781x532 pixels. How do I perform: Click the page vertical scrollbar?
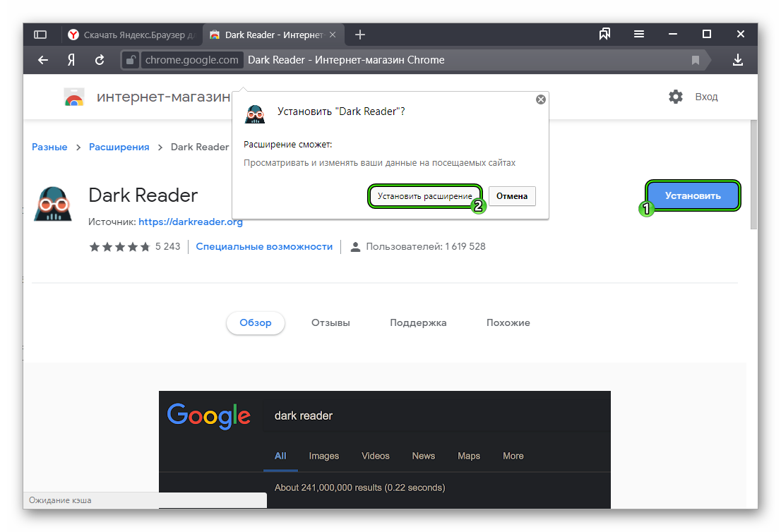tap(753, 176)
